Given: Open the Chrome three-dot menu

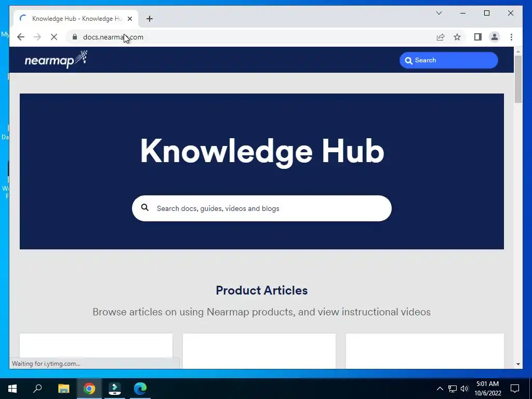Looking at the screenshot, I should [x=511, y=37].
